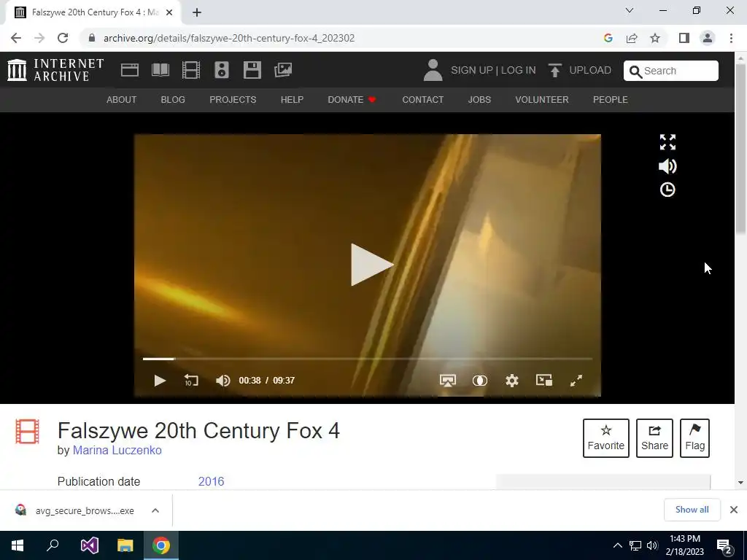Screen dimensions: 747x560
Task: Open the 2016 publication date link
Action: (x=211, y=481)
